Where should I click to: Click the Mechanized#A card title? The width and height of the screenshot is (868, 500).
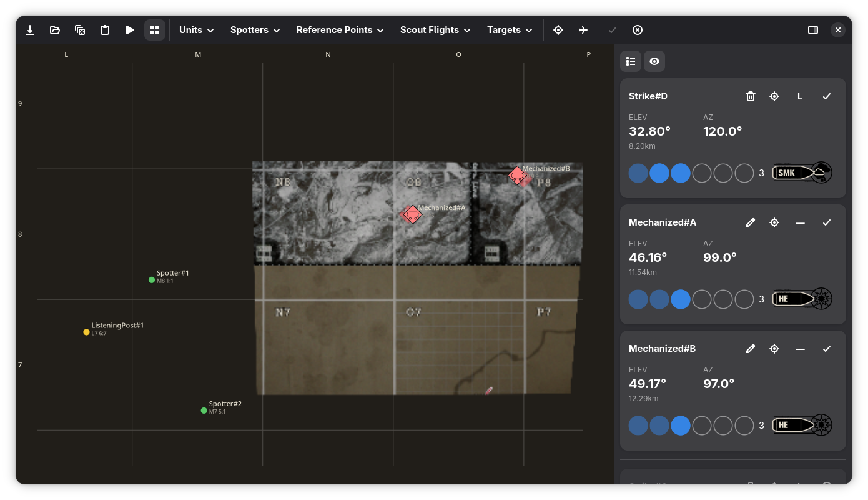tap(663, 222)
